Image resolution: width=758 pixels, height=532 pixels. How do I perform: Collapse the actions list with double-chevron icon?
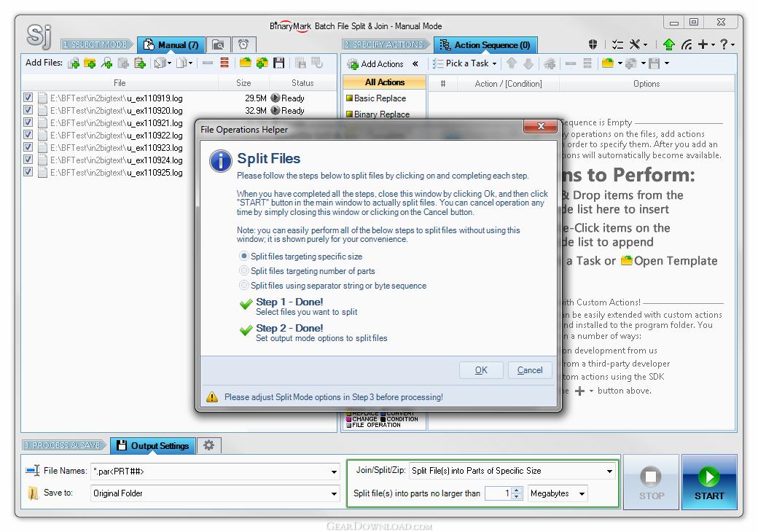(x=415, y=64)
